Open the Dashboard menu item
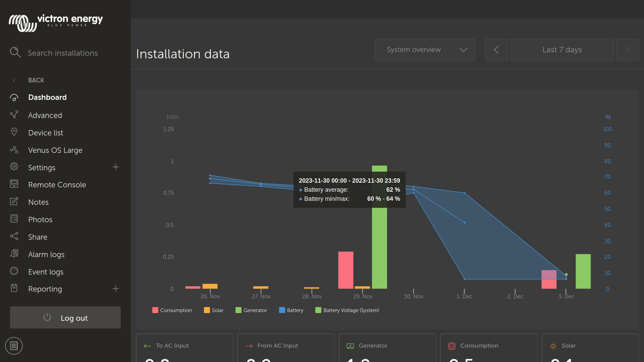 [x=47, y=98]
